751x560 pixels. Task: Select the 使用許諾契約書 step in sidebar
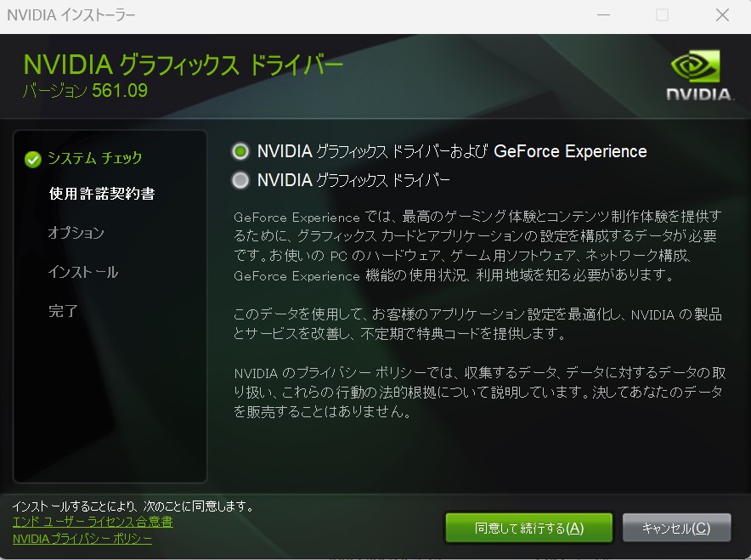pos(101,194)
